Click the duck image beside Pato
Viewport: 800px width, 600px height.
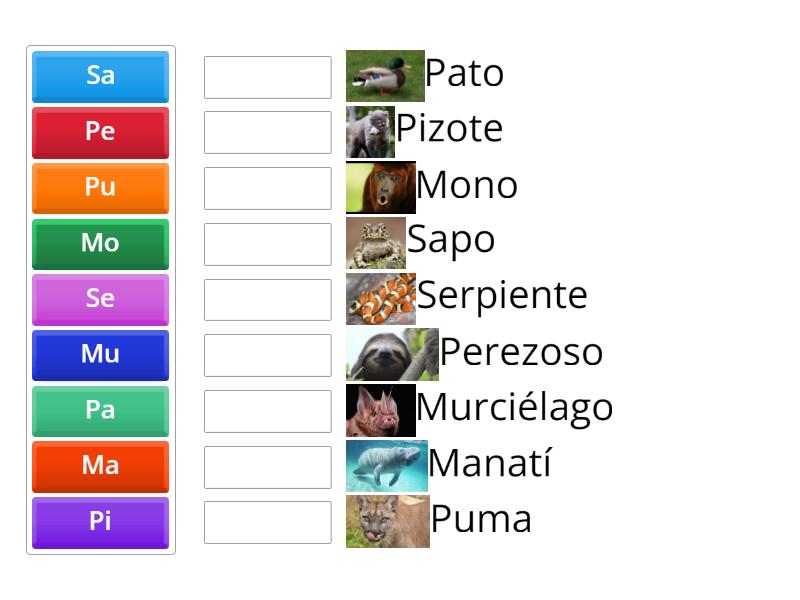[385, 76]
